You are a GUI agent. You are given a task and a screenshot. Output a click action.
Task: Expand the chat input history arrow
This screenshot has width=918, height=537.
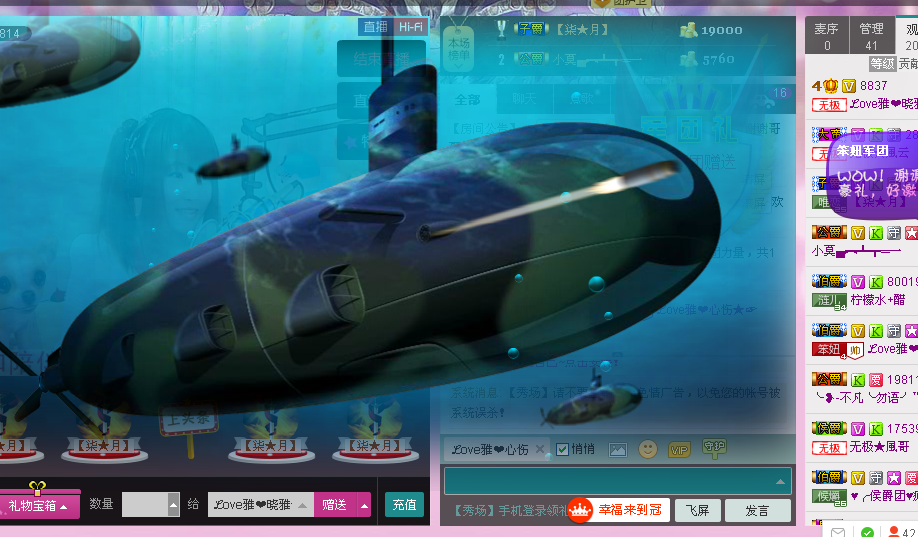(780, 481)
